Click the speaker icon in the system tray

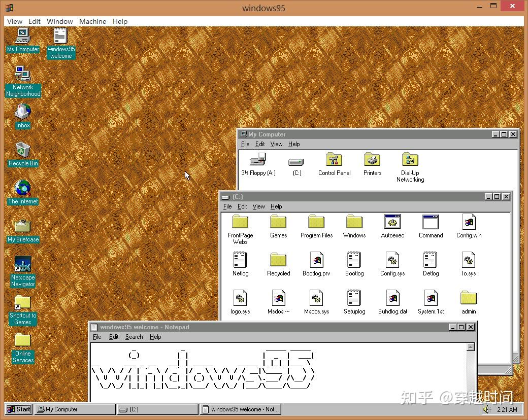[486, 409]
